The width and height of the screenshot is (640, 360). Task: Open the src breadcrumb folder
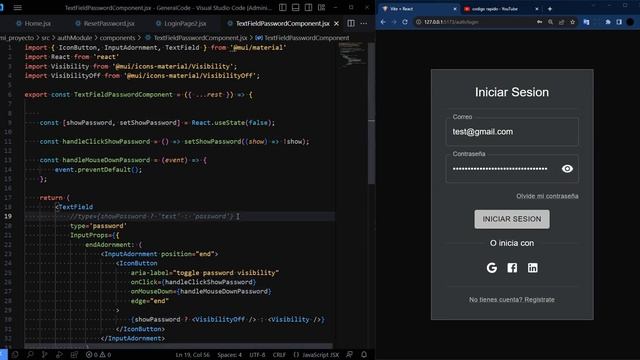(x=45, y=38)
